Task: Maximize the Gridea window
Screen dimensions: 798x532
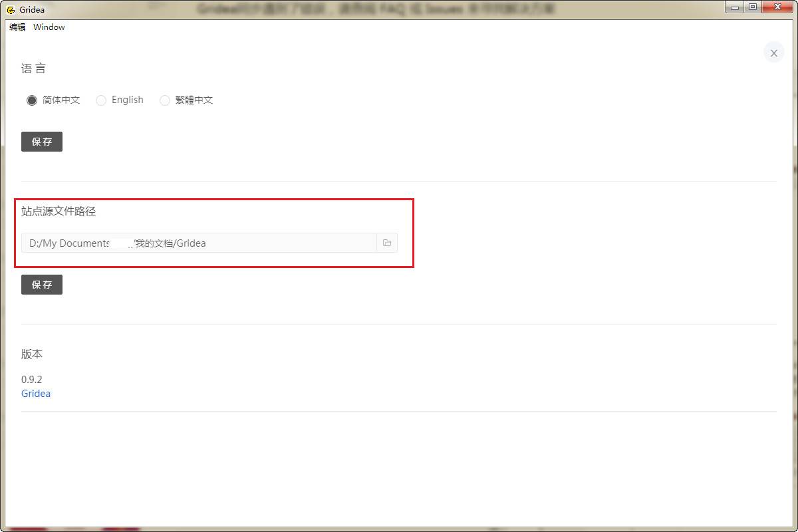Action: pos(753,7)
